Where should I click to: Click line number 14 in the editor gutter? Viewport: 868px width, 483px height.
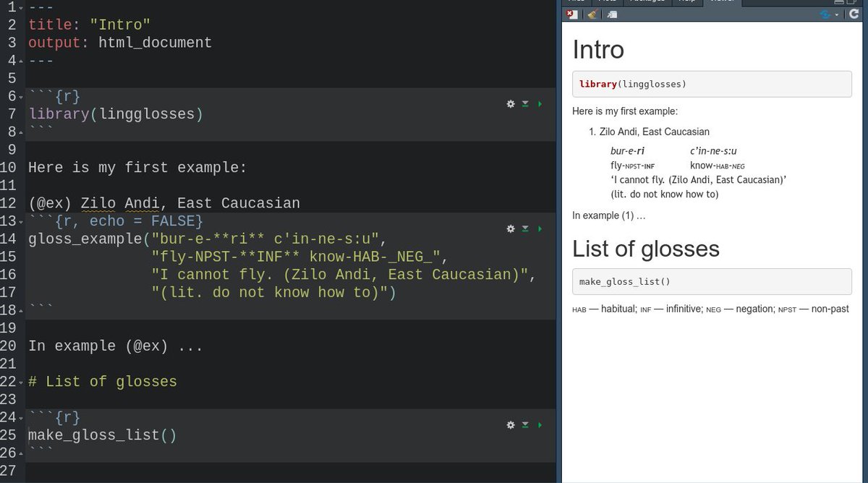[x=10, y=239]
